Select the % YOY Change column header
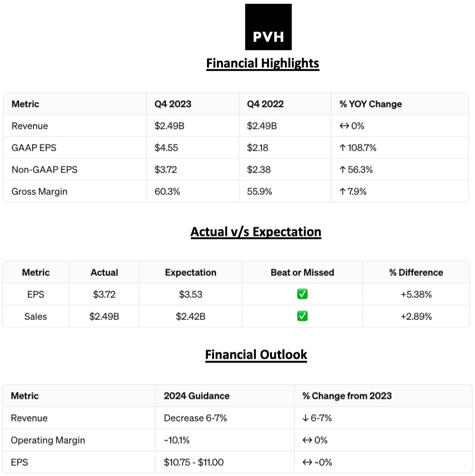Image resolution: width=475 pixels, height=476 pixels. point(370,104)
